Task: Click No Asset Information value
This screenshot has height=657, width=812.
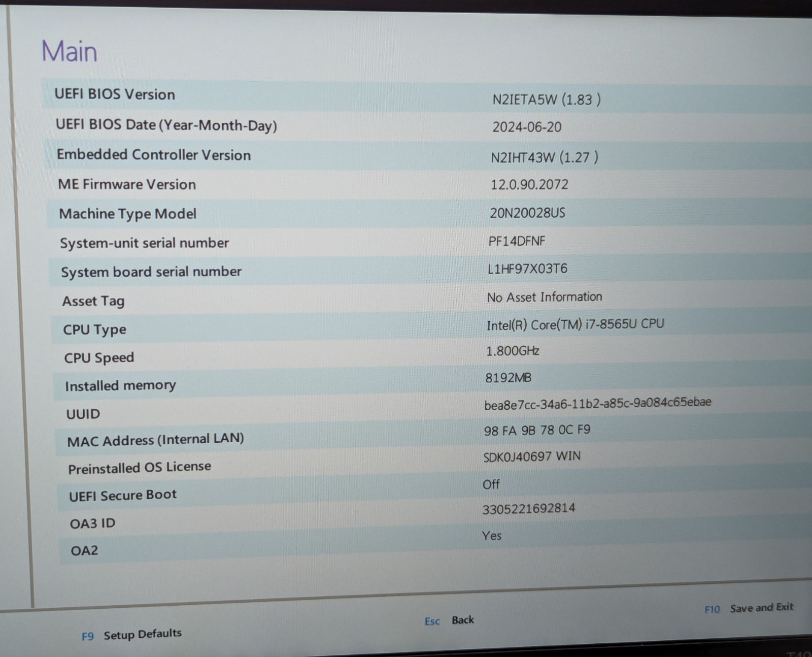Action: (545, 297)
